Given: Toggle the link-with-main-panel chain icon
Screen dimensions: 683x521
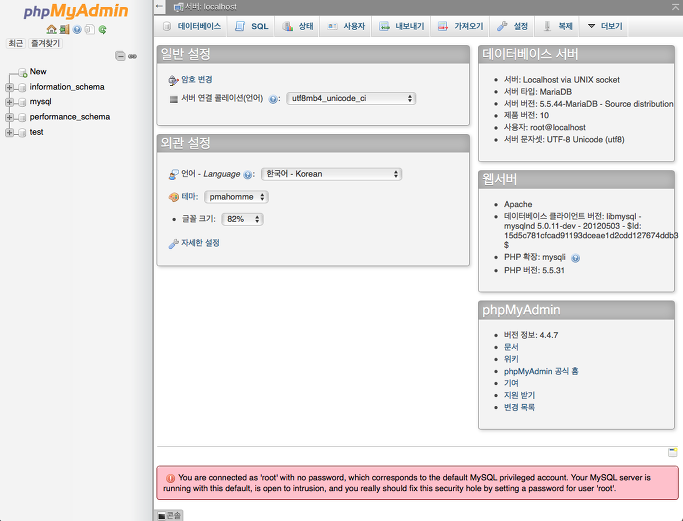Looking at the screenshot, I should click(x=132, y=56).
